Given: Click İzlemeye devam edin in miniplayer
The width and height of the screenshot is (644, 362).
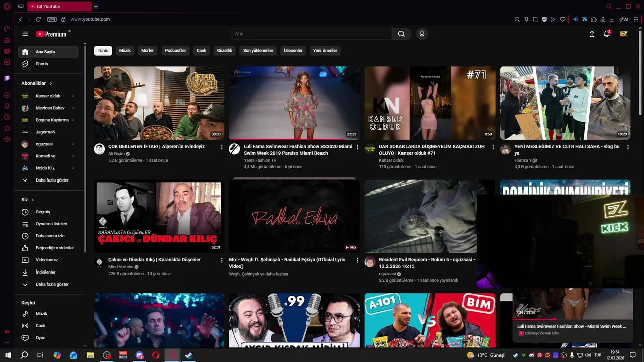Looking at the screenshot, I should 542,333.
